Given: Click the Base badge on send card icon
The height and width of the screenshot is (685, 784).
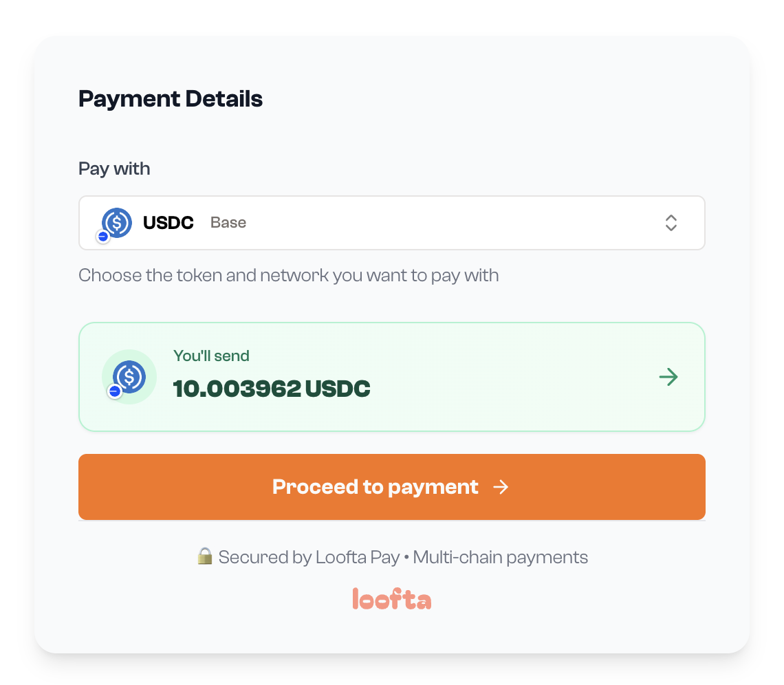Looking at the screenshot, I should pos(115,391).
